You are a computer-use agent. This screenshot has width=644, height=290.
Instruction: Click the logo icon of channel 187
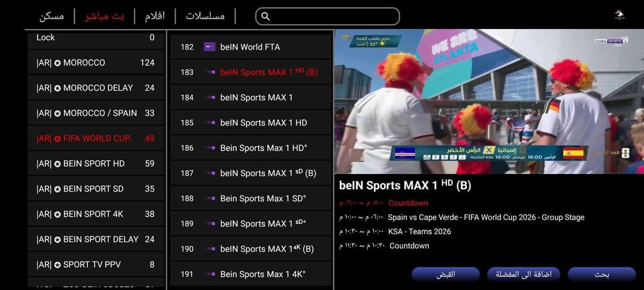[x=210, y=173]
